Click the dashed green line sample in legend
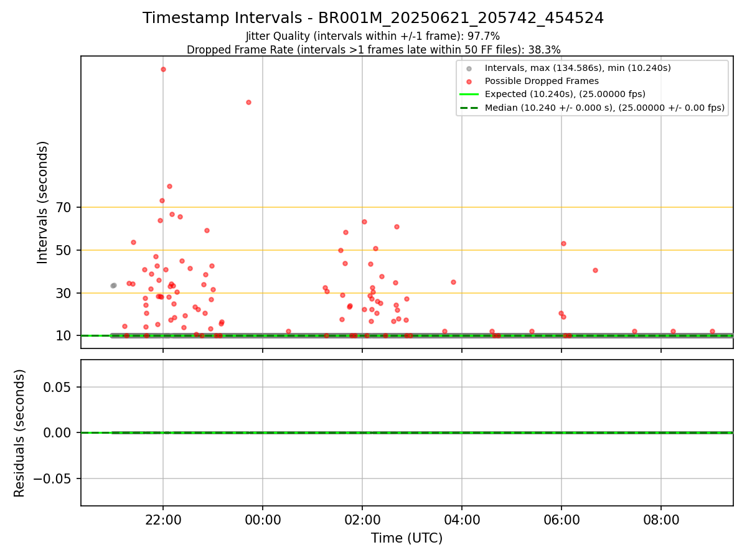The height and width of the screenshot is (560, 747). pos(469,108)
